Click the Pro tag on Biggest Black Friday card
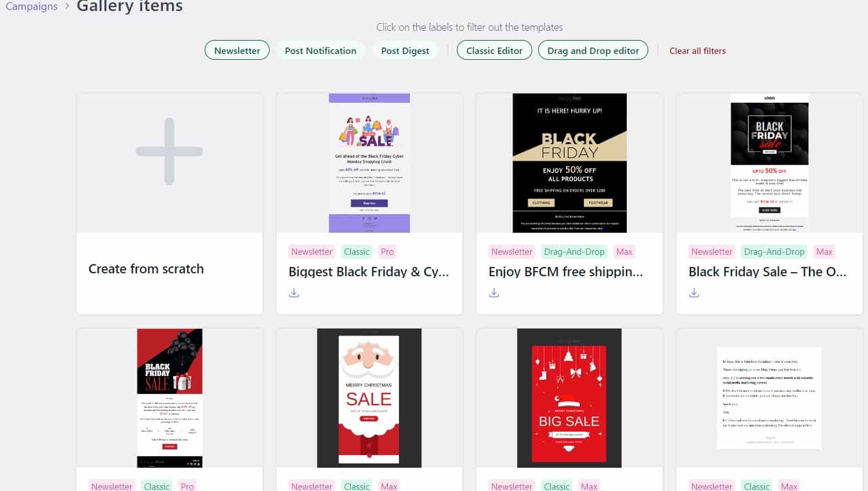This screenshot has width=868, height=491. coord(387,251)
